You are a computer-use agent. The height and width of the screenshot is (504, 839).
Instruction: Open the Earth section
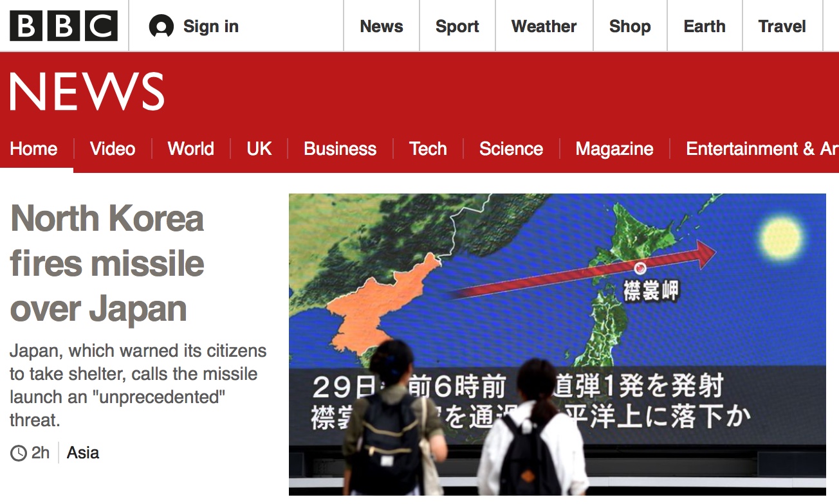(705, 26)
